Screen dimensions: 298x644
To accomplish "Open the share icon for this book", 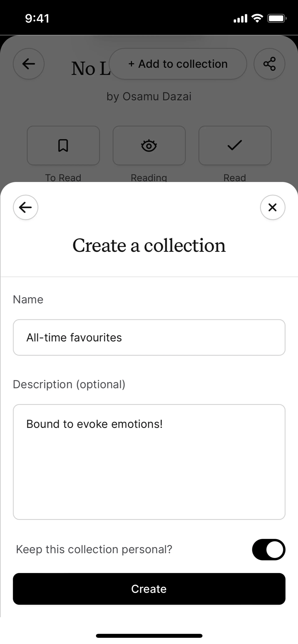I will 269,64.
